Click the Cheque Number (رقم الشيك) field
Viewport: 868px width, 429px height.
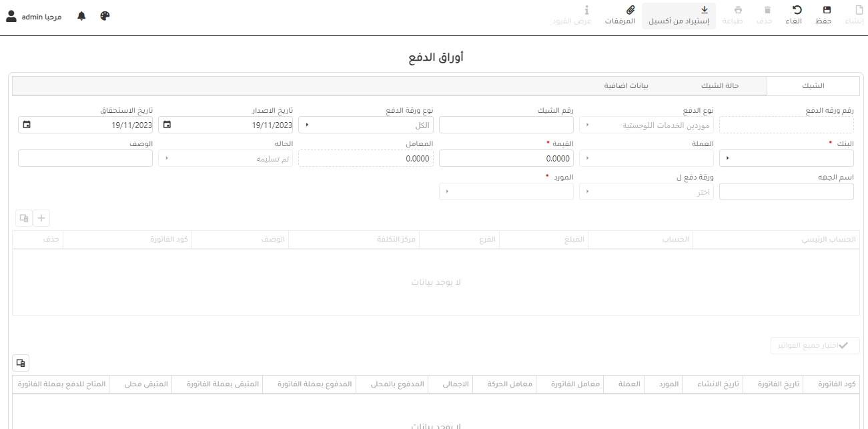(x=506, y=125)
